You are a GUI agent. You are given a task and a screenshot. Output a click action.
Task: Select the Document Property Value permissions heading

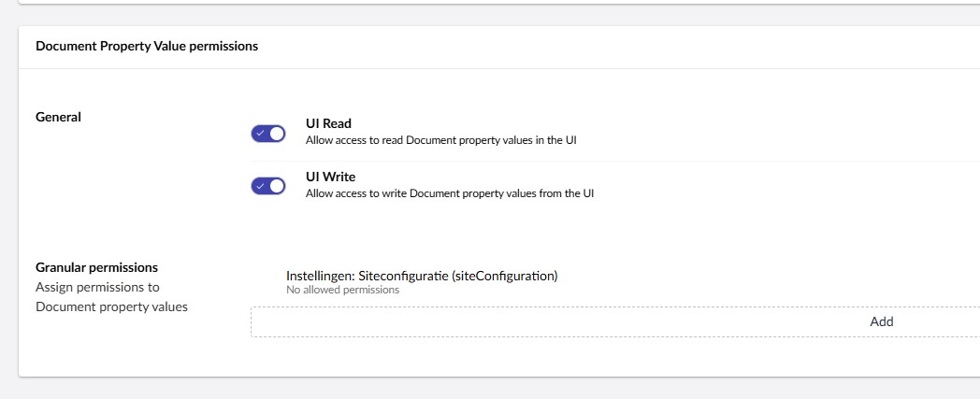click(147, 46)
